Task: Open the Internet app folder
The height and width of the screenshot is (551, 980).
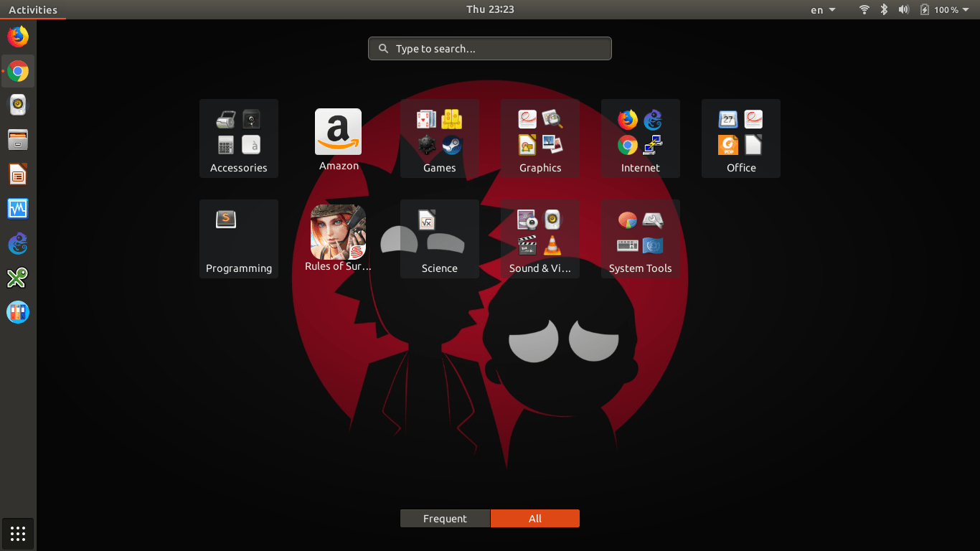Action: pos(641,138)
